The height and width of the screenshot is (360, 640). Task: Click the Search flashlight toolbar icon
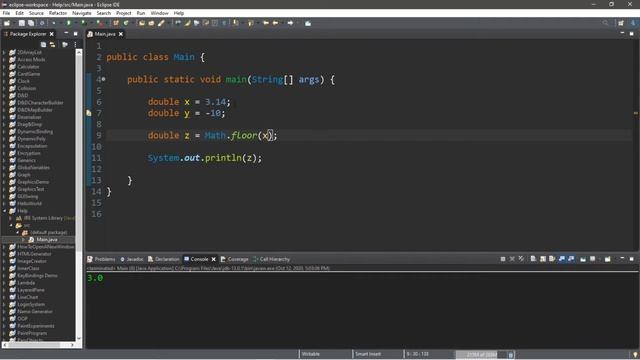161,23
